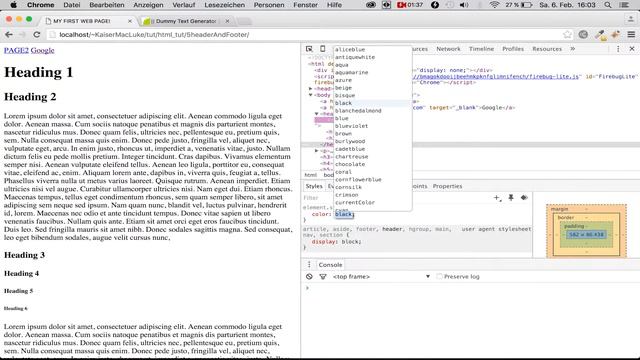Show more DevTools tabs via double-chevron
This screenshot has height=360, width=640.
point(573,49)
